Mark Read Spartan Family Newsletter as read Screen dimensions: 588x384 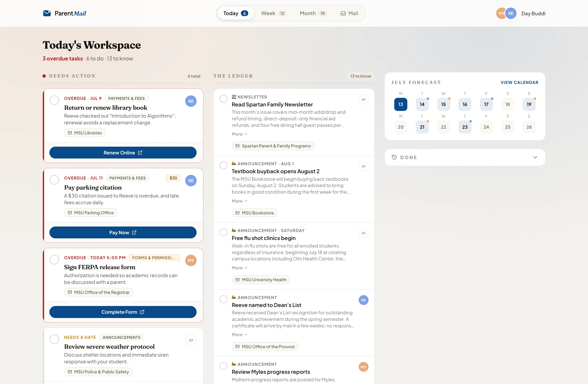[x=224, y=99]
